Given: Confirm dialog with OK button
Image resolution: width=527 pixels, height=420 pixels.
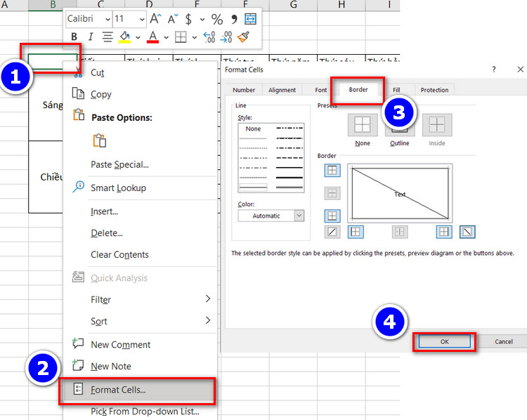Looking at the screenshot, I should point(445,342).
